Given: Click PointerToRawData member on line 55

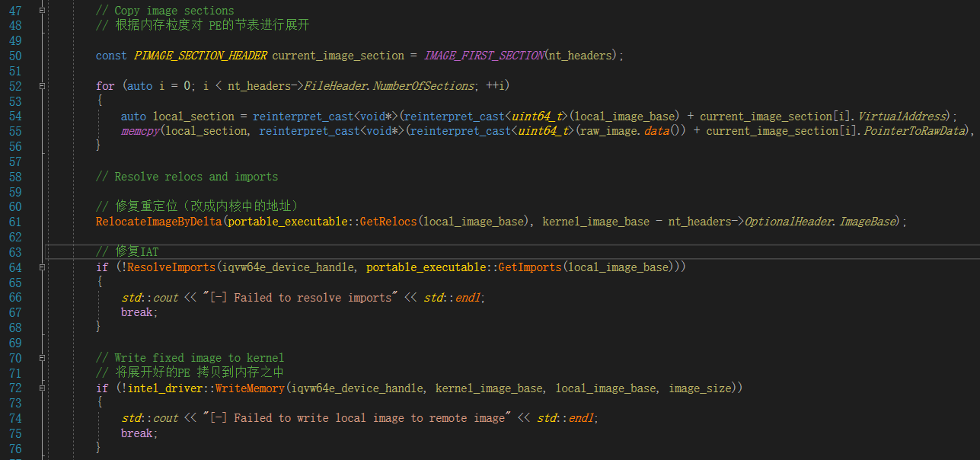Looking at the screenshot, I should point(915,131).
